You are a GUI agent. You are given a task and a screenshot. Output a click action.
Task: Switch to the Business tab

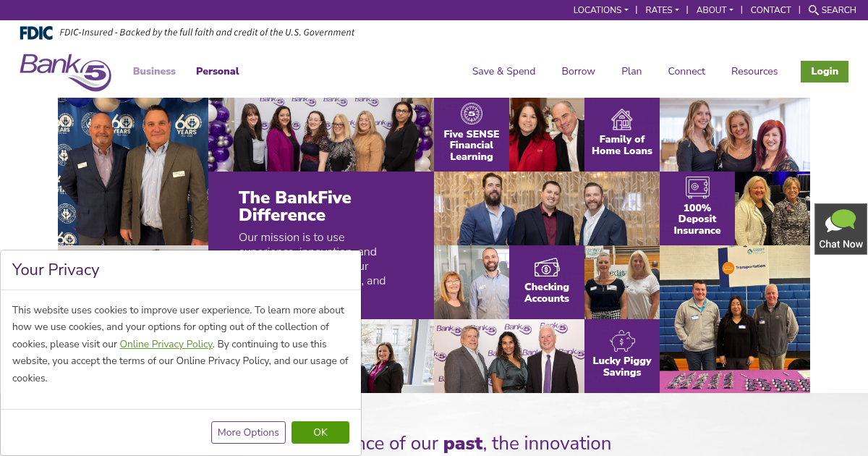154,71
